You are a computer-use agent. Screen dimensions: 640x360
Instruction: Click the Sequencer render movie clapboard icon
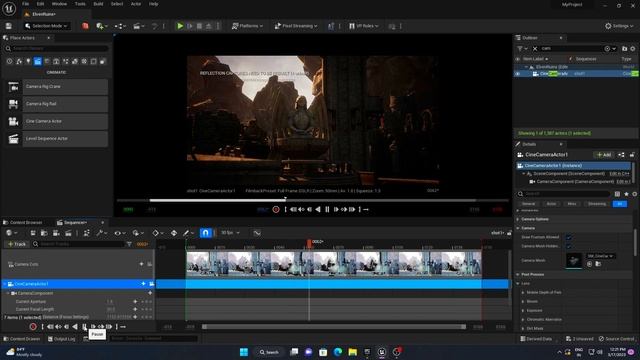pyautogui.click(x=69, y=233)
